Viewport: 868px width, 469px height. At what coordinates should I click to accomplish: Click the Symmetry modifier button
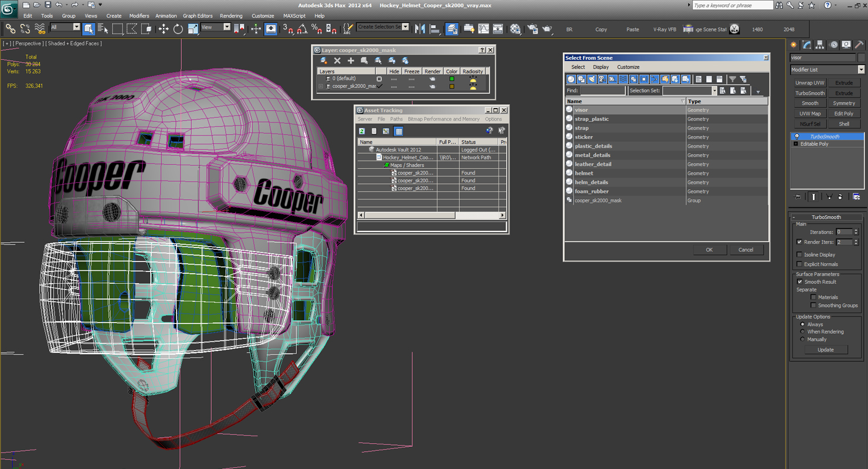tap(844, 103)
